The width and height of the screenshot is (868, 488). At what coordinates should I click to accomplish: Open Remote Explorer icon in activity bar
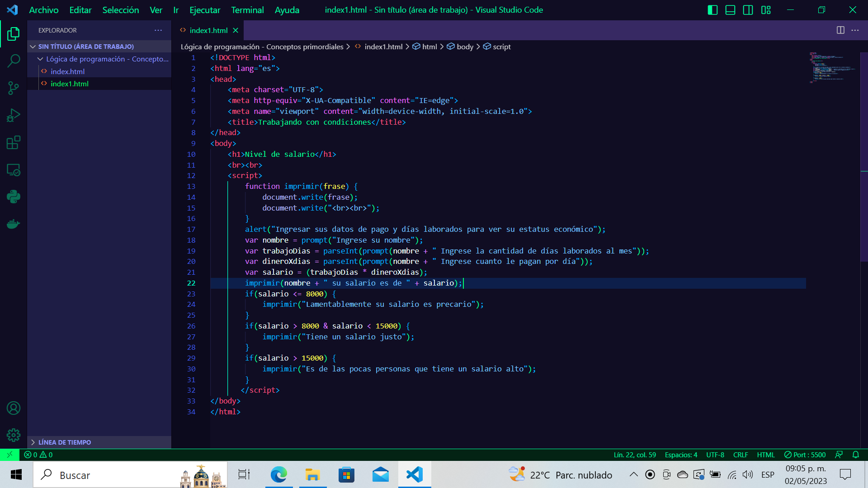point(14,170)
